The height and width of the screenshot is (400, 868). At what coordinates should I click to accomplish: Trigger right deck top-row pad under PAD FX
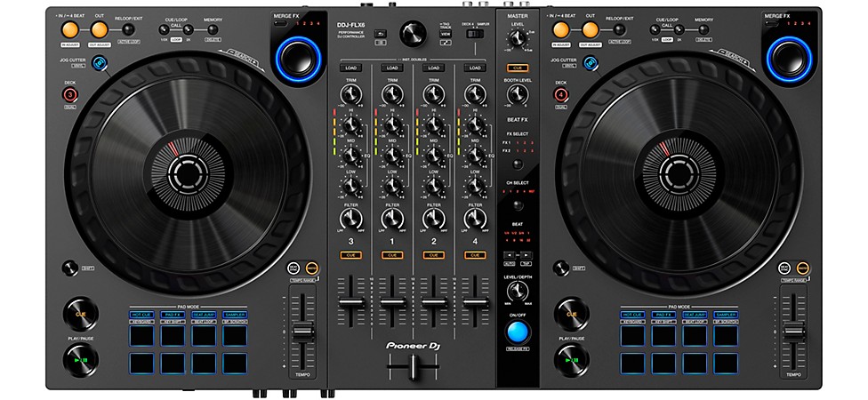pos(663,336)
